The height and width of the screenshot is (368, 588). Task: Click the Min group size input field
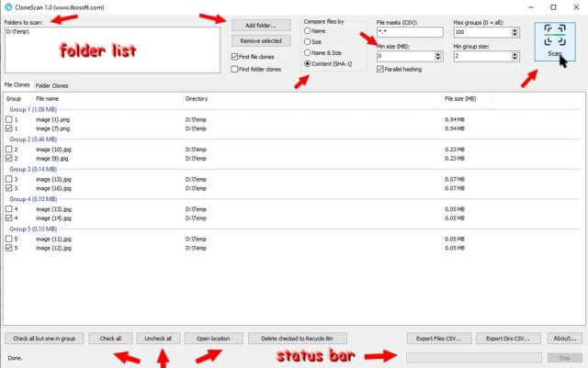482,56
